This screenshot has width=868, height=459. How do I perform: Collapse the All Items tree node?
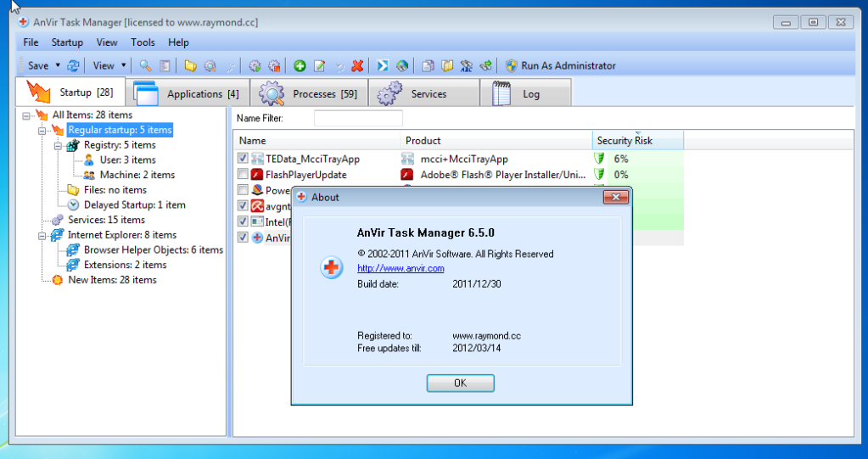coord(26,115)
